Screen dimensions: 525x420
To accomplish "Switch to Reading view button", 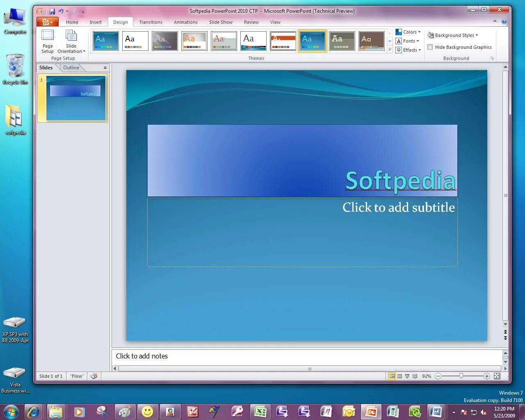I will tap(415, 376).
